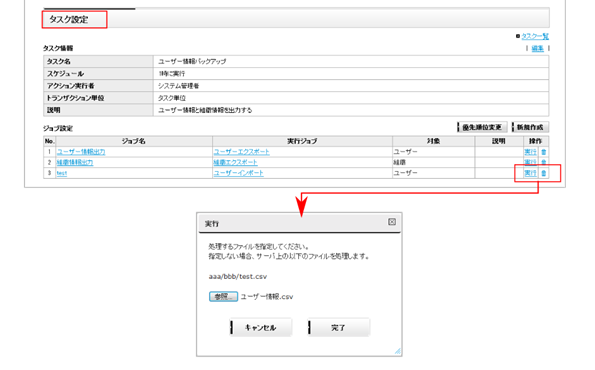Click the dialog's resize grip corner
Screen dimensions: 595x370
point(397,351)
